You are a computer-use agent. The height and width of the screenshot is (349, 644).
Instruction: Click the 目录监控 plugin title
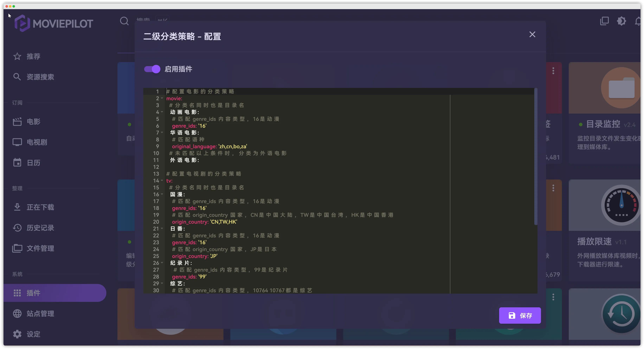[603, 124]
